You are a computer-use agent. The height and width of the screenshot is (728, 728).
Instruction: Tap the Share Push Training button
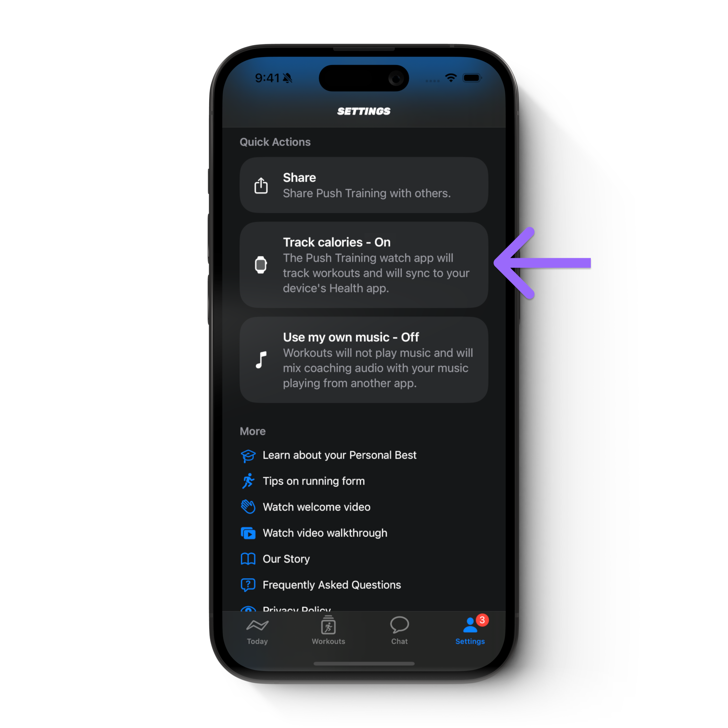coord(364,185)
